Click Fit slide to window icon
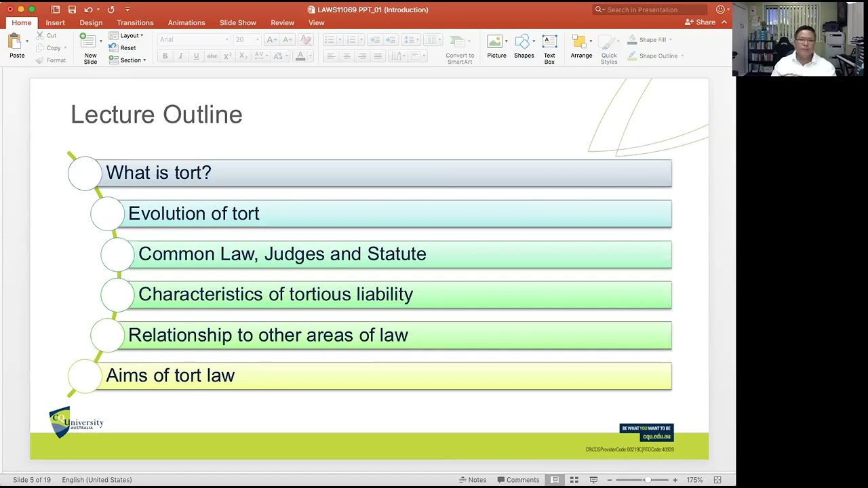This screenshot has height=488, width=868. click(x=717, y=480)
